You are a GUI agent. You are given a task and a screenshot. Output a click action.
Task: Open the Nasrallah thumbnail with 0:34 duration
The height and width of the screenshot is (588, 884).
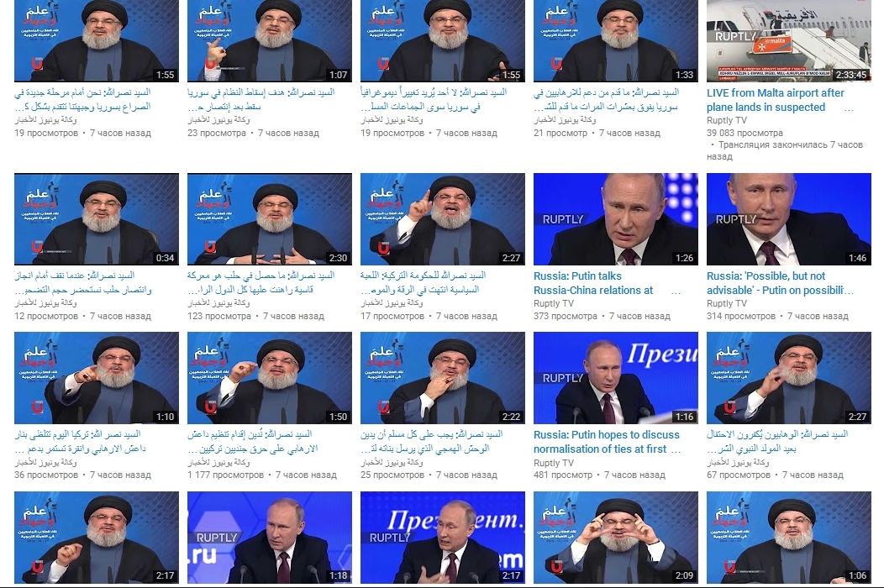[97, 218]
